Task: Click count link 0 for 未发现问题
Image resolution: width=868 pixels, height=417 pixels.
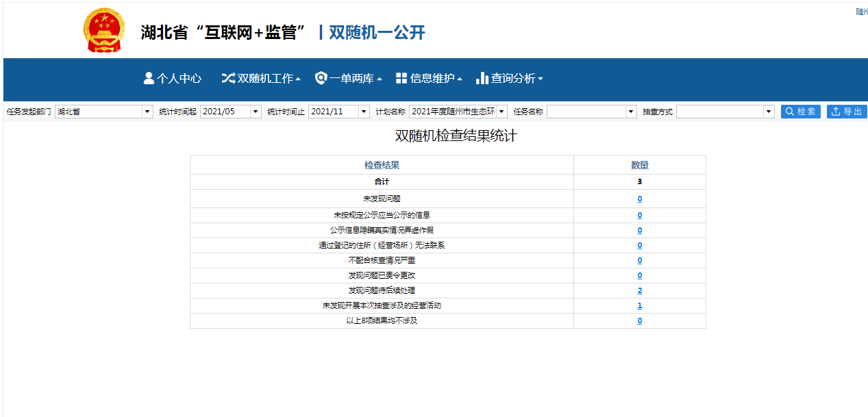Action: click(x=640, y=199)
